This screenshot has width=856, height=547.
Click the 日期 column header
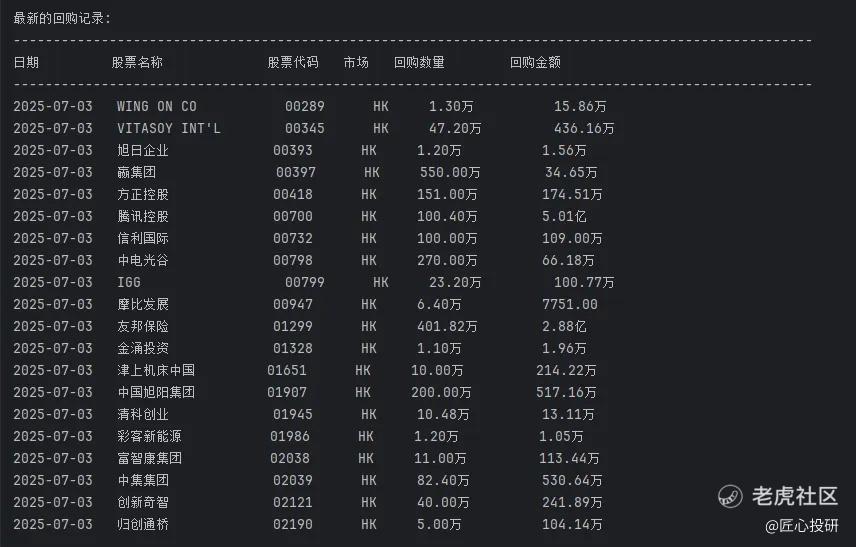[x=26, y=62]
